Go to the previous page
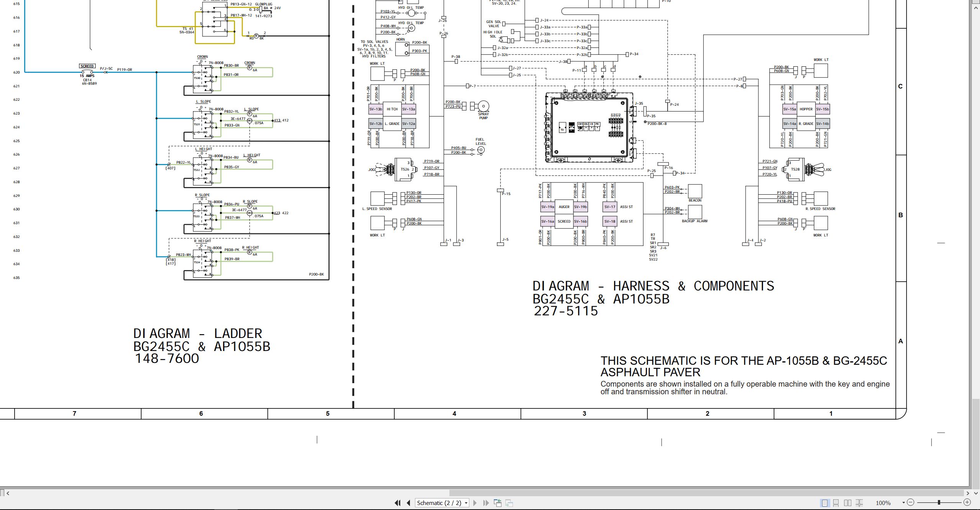 pyautogui.click(x=408, y=503)
